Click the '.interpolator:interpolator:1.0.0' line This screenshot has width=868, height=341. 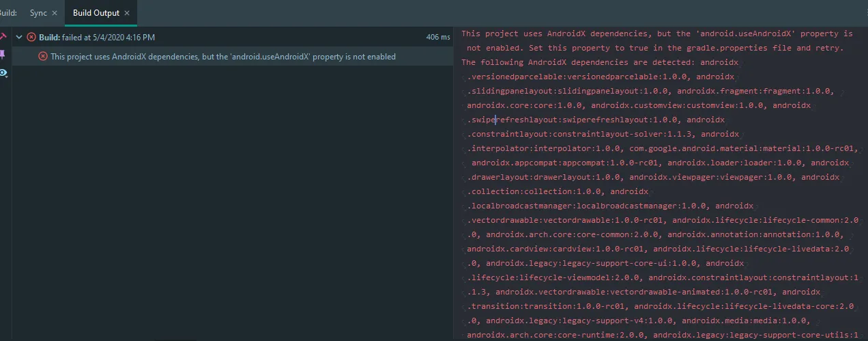point(663,148)
